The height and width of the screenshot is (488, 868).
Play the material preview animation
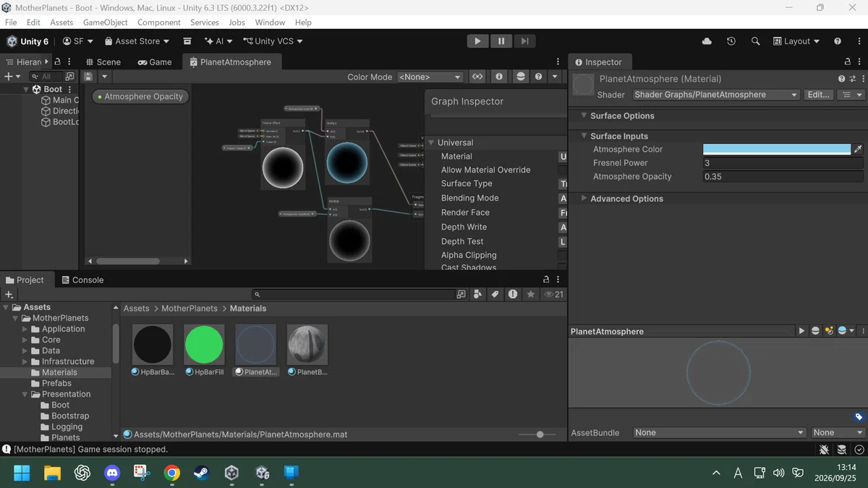[801, 331]
